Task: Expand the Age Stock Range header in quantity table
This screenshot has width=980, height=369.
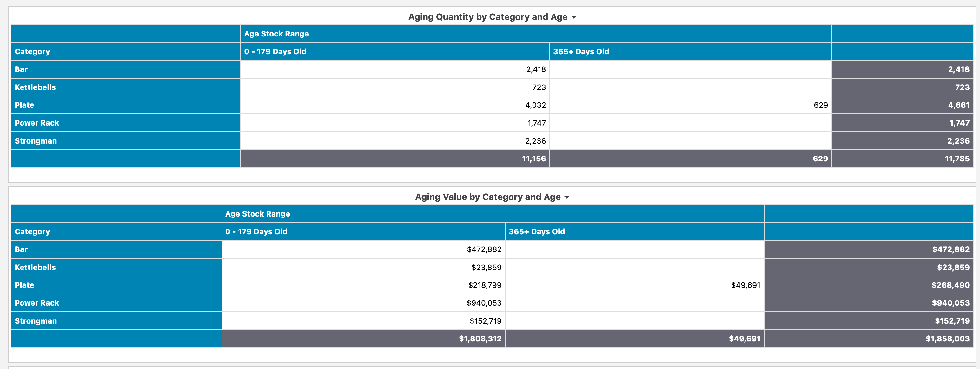Action: click(x=276, y=34)
